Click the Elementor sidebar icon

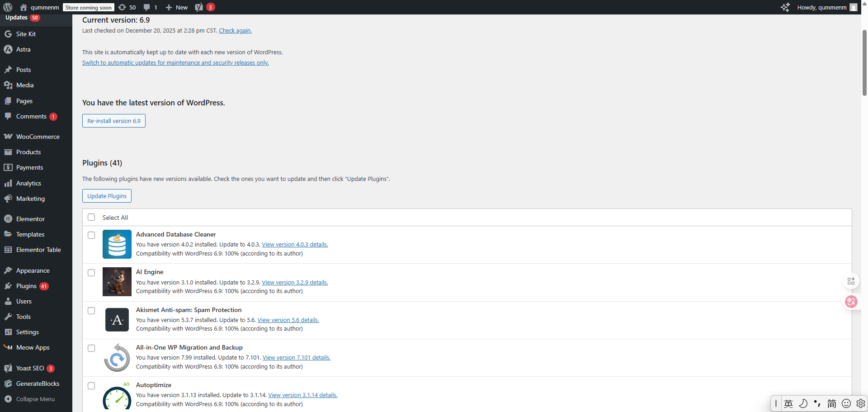coord(9,218)
